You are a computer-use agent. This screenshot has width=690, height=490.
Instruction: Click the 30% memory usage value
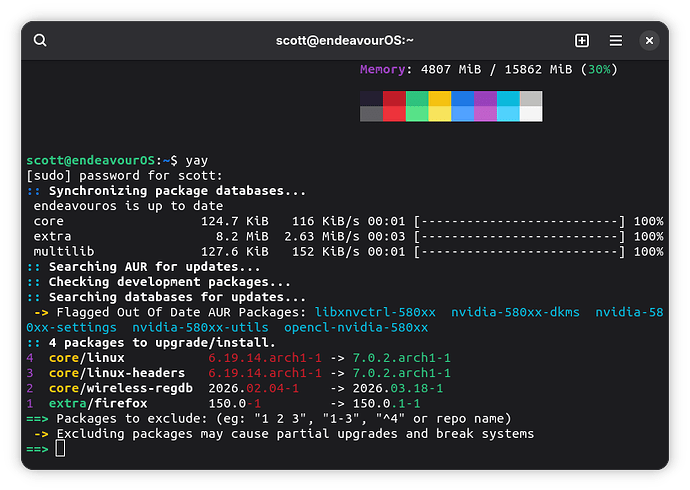(x=599, y=69)
